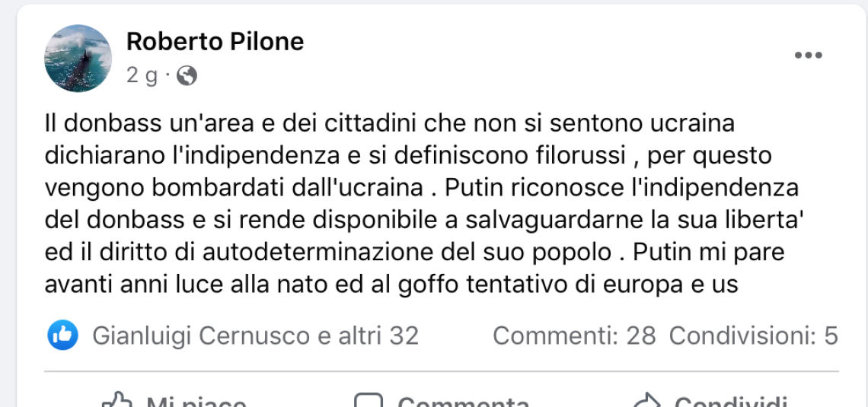This screenshot has height=407, width=868.
Task: Click the post's last line 'avanti anni luce'
Action: pos(391,285)
